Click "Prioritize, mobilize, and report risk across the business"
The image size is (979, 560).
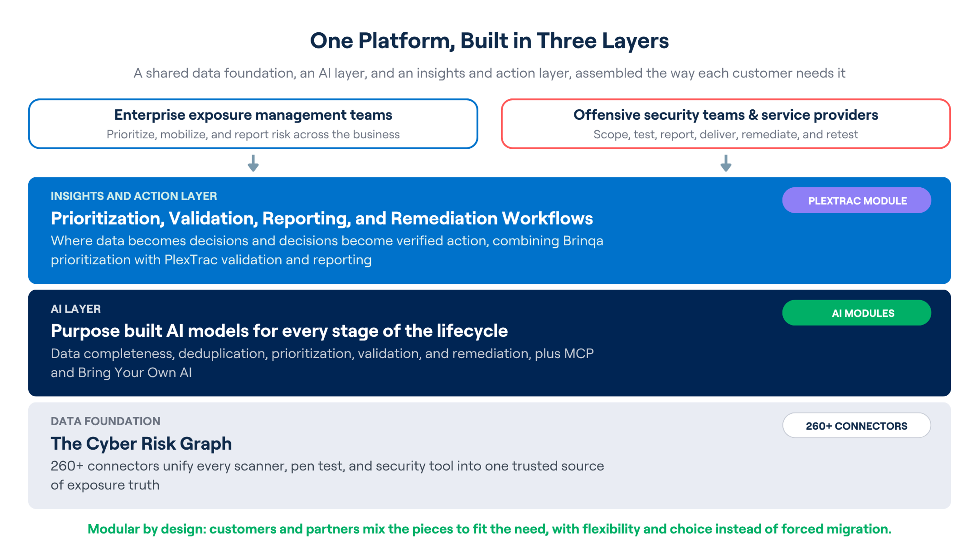pyautogui.click(x=253, y=135)
